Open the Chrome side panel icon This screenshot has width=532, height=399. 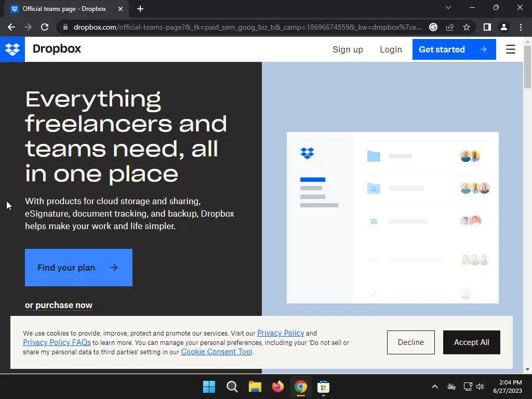[x=487, y=27]
